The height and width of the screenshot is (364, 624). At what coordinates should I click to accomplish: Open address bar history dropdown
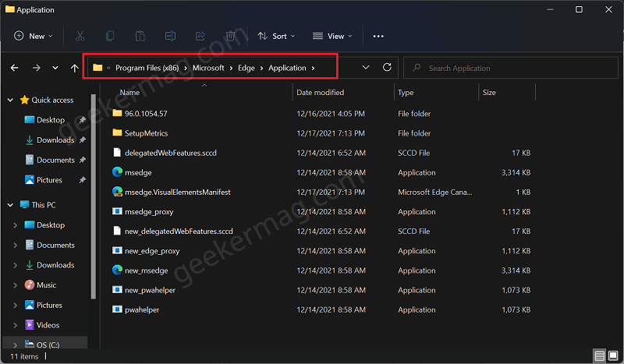(x=366, y=68)
